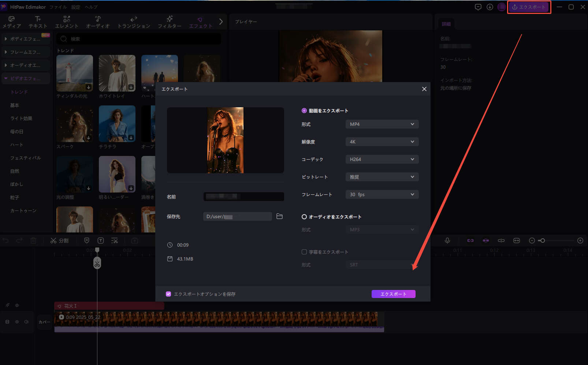Open the Text tool tab
This screenshot has width=588, height=365.
pyautogui.click(x=38, y=22)
